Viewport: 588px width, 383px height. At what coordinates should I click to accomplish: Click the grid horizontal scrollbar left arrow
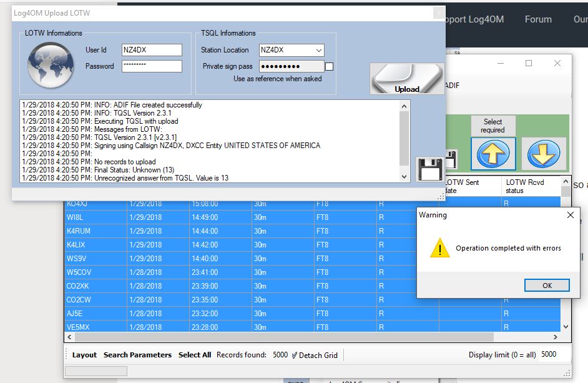(x=69, y=337)
